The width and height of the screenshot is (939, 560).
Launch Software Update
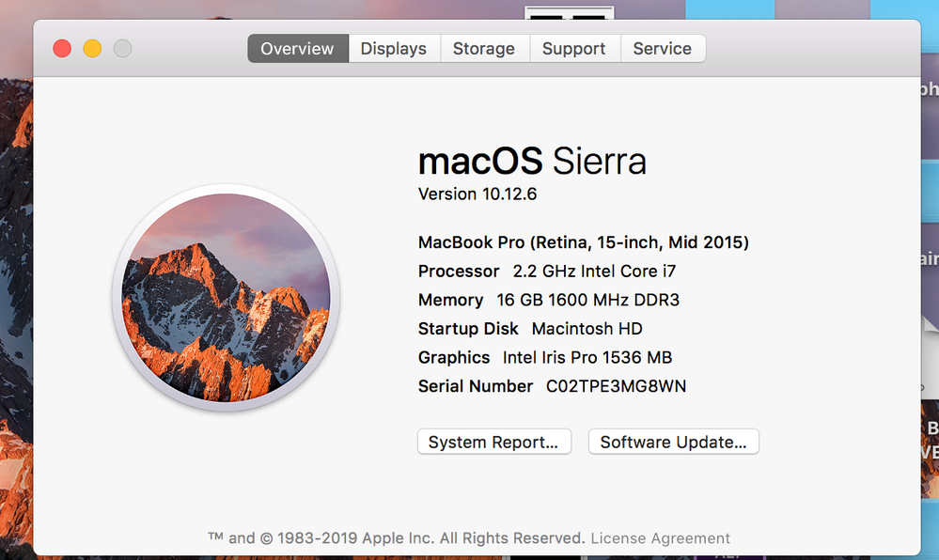click(x=673, y=442)
